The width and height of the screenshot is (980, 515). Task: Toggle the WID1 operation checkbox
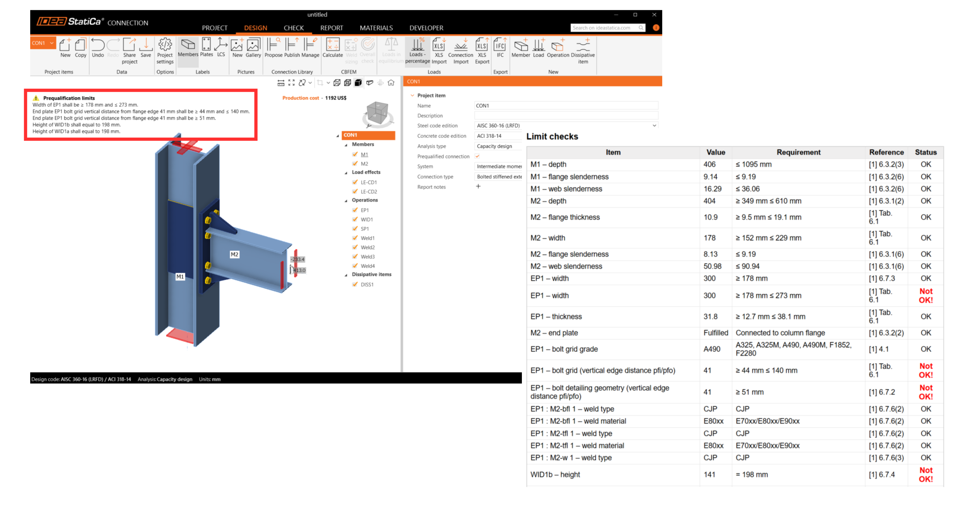pos(355,219)
